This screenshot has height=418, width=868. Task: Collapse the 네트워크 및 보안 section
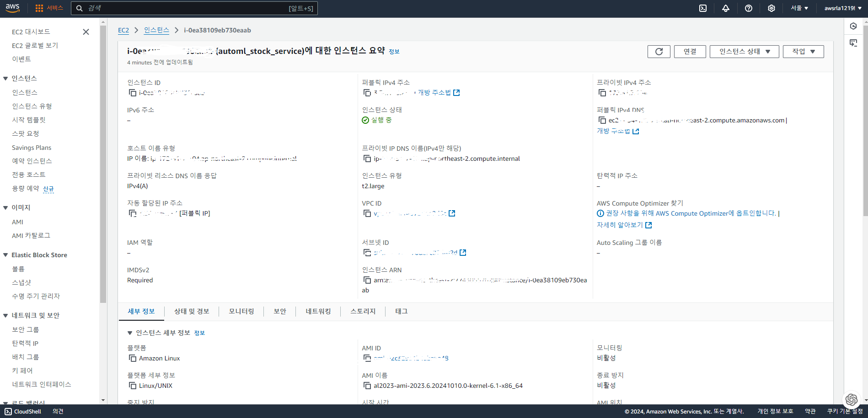5,316
